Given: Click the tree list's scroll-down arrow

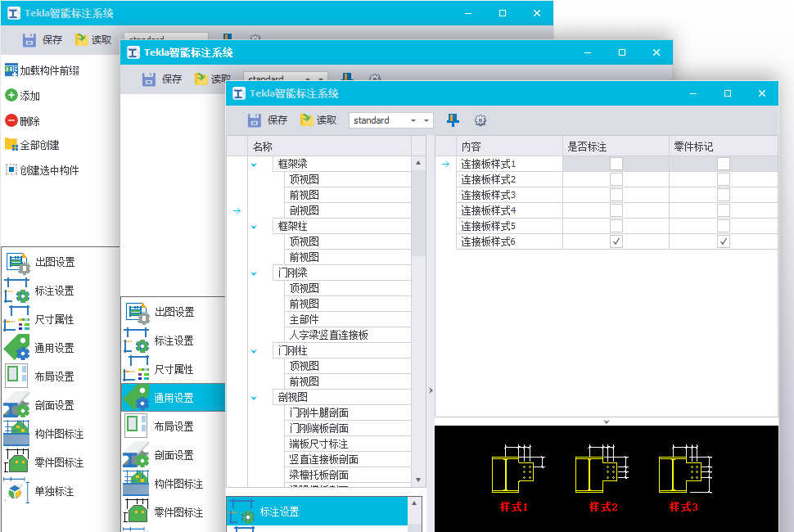Looking at the screenshot, I should tap(418, 480).
